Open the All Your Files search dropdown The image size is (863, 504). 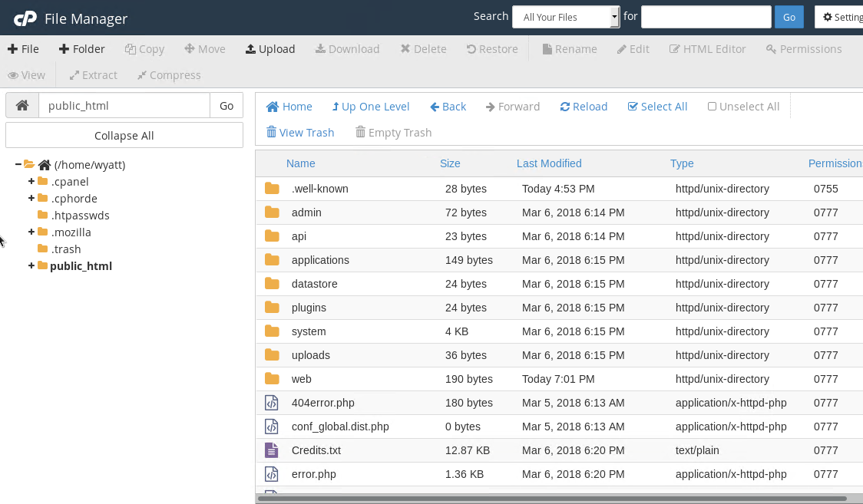566,17
